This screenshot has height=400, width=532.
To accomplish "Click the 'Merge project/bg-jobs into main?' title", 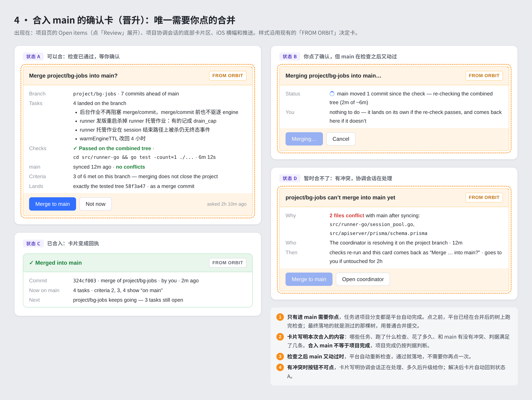I will click(73, 75).
